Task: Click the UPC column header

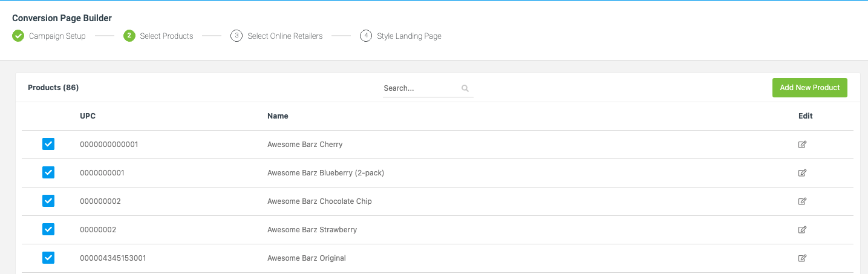Action: click(88, 116)
